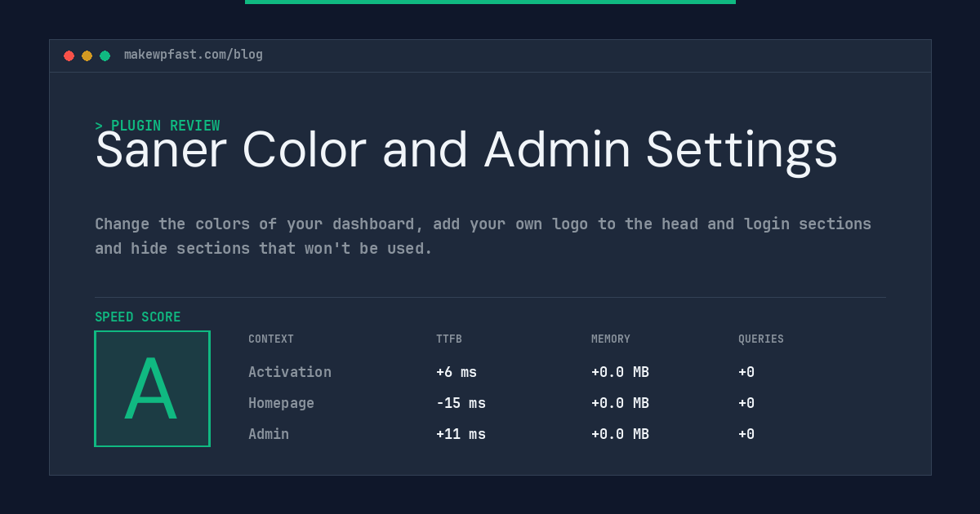The height and width of the screenshot is (514, 980).
Task: Click the 'Saner Color and Admin Settings' title
Action: point(466,151)
